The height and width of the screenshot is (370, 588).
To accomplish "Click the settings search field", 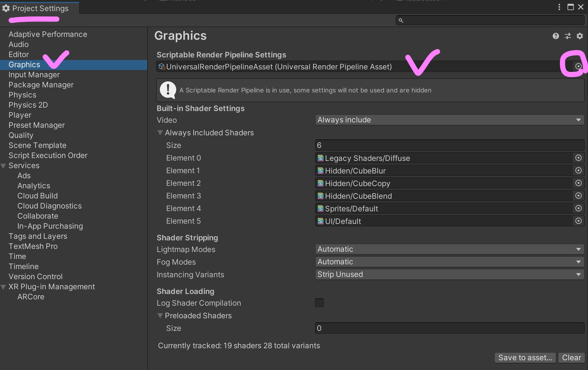I will coord(490,21).
